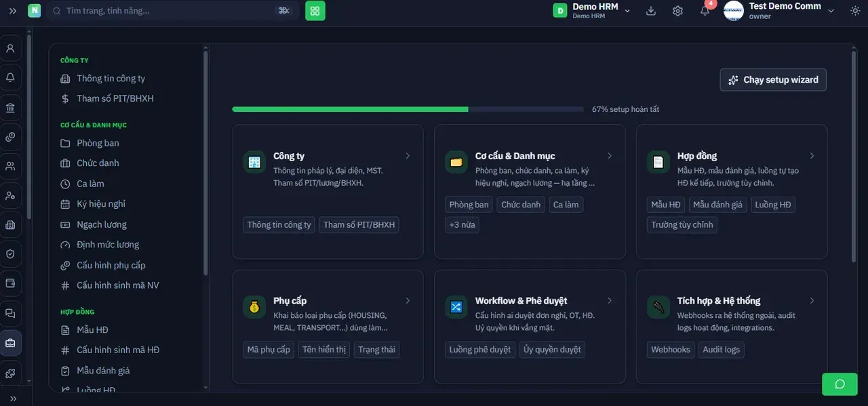Open the settings gear in the top bar
Screen dimensions: 868x406
click(677, 11)
